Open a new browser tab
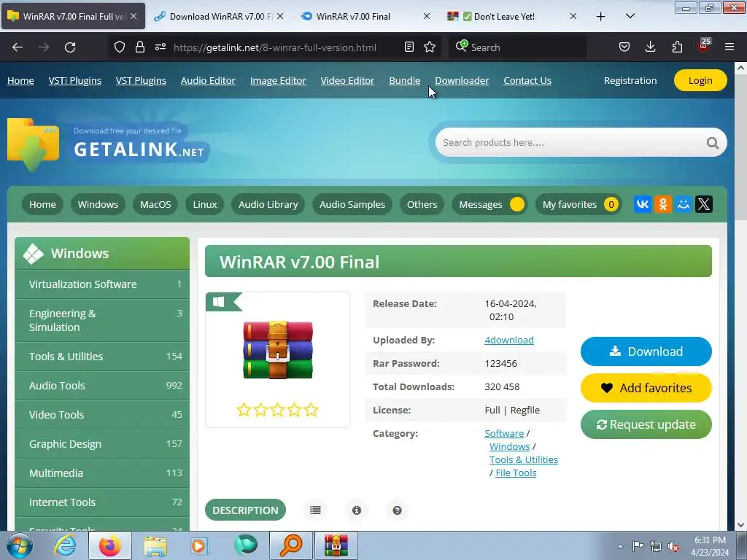The width and height of the screenshot is (747, 560). click(601, 17)
